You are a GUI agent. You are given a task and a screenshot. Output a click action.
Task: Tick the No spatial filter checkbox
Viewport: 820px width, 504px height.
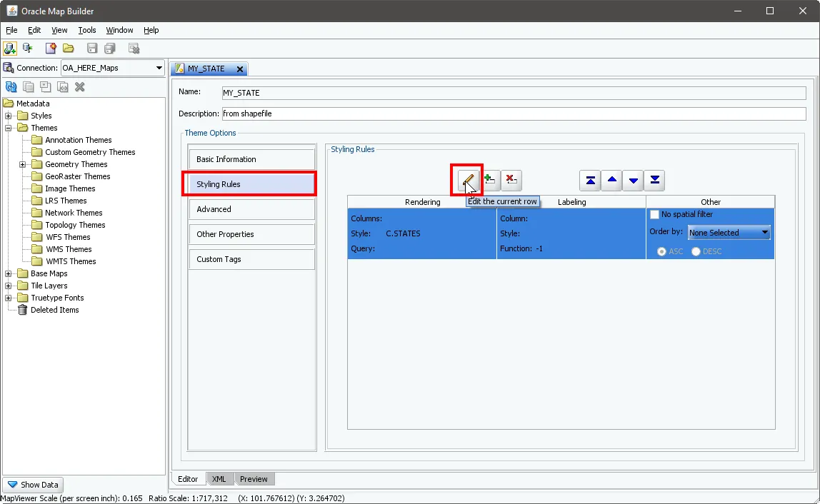pyautogui.click(x=654, y=214)
